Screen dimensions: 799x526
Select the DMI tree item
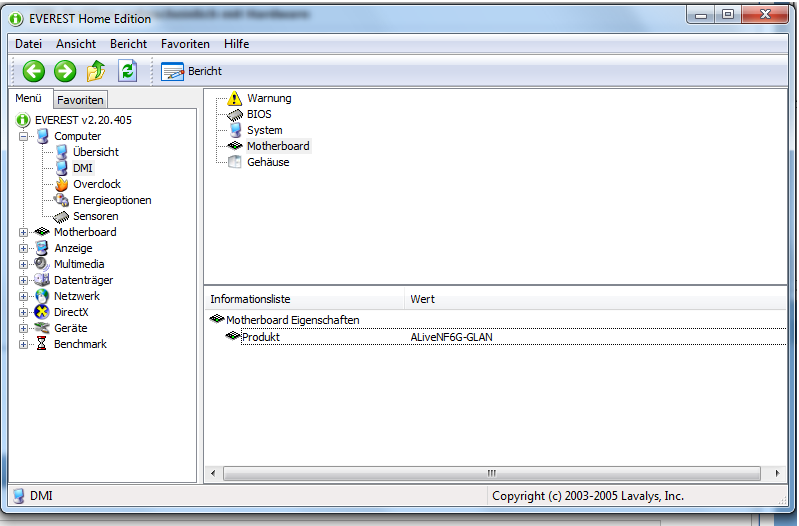pos(74,168)
